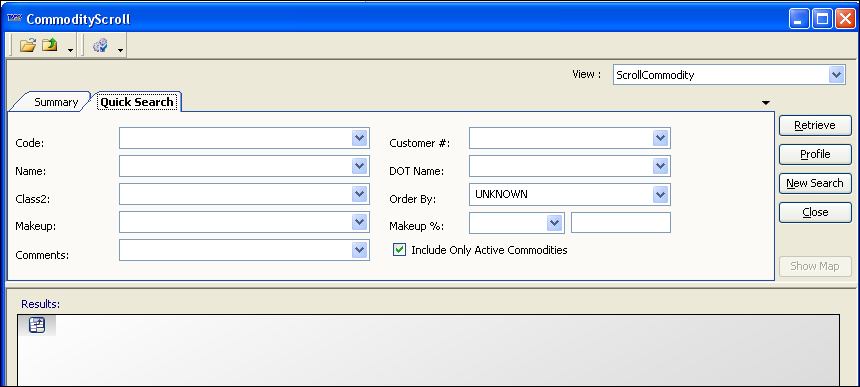Click the Profile button

tap(815, 154)
